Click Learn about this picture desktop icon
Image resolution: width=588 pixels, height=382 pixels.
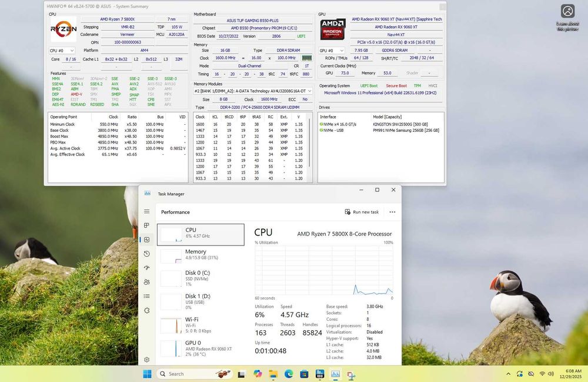567,17
